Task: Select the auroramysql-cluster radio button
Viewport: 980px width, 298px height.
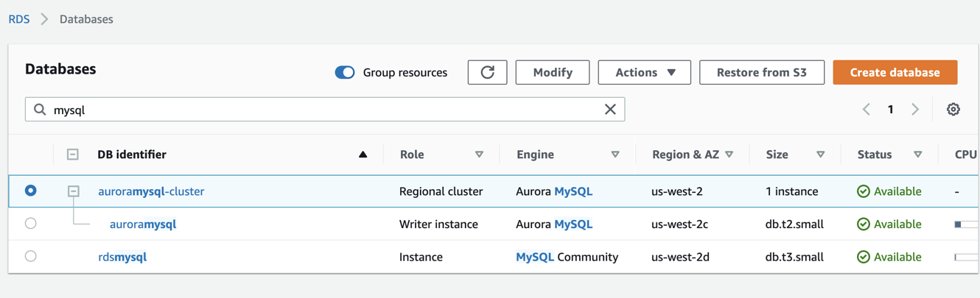Action: pyautogui.click(x=30, y=191)
